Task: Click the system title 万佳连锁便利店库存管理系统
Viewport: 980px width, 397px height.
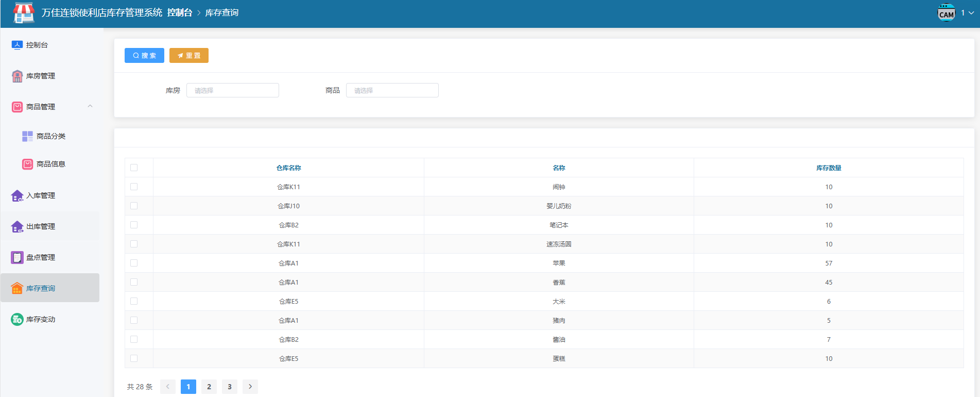Action: click(x=102, y=12)
